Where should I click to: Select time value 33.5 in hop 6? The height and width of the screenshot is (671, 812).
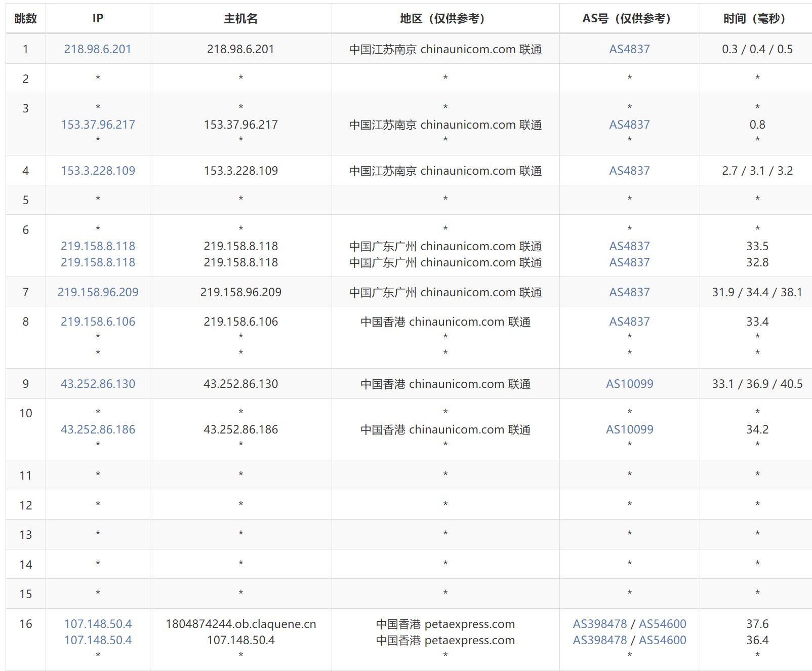tap(757, 246)
